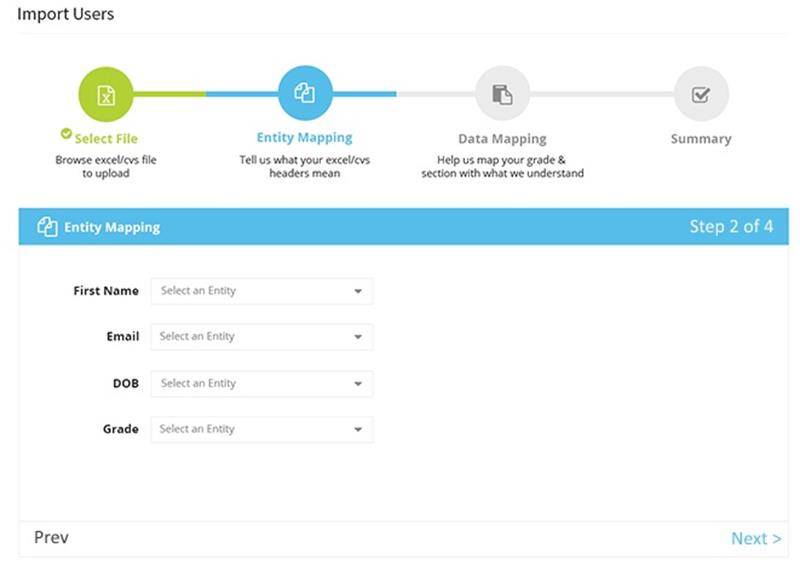Open the DOB entity dropdown

[261, 383]
